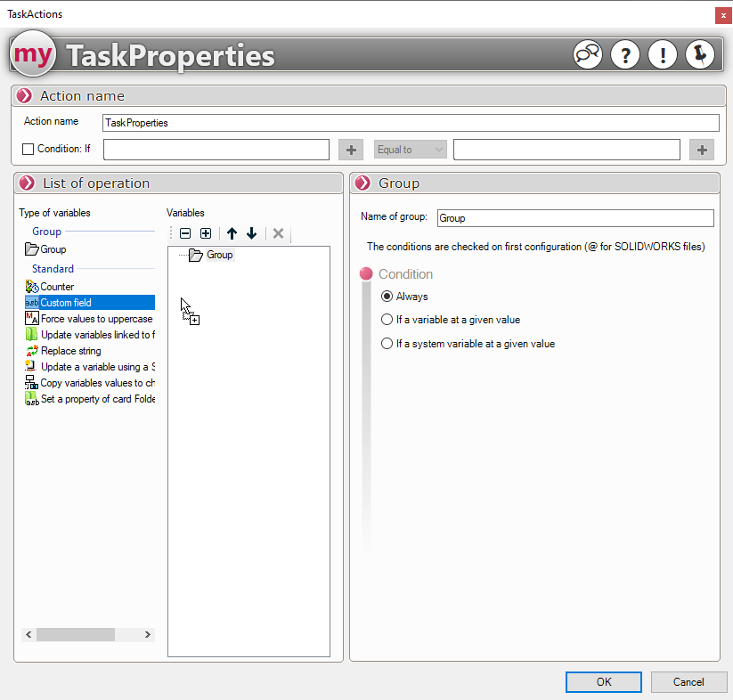Screen dimensions: 733x700
Task: Move item up with the up arrow
Action: tap(232, 233)
